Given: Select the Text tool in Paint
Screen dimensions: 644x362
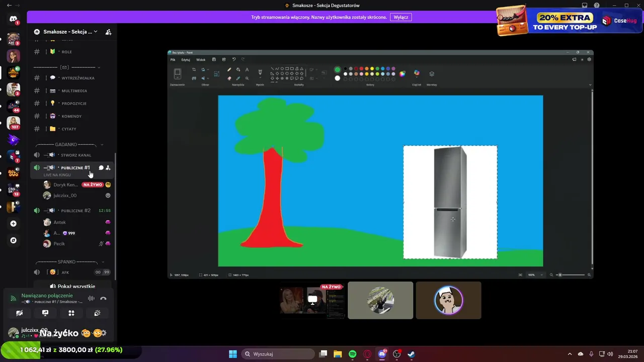Looking at the screenshot, I should click(x=247, y=70).
